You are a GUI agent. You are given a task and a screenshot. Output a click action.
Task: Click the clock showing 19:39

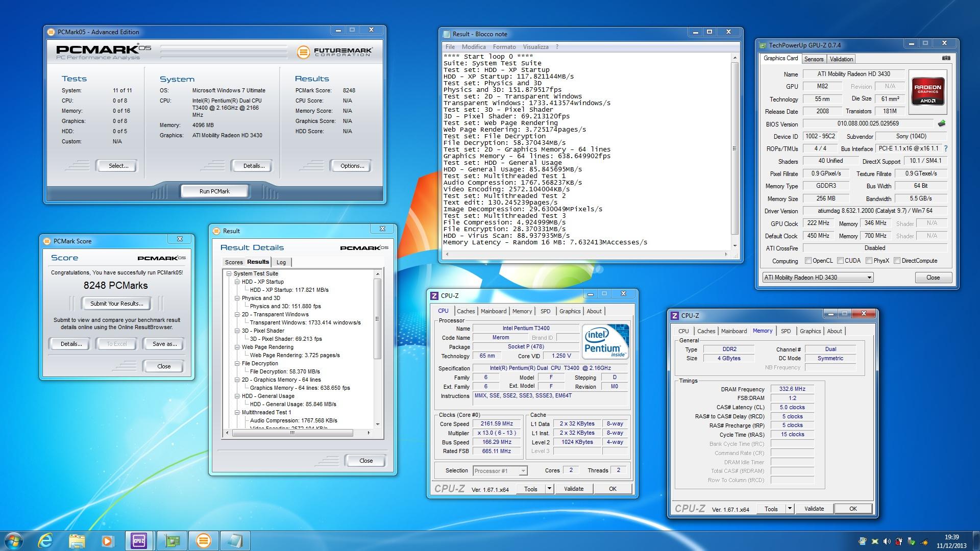(951, 537)
